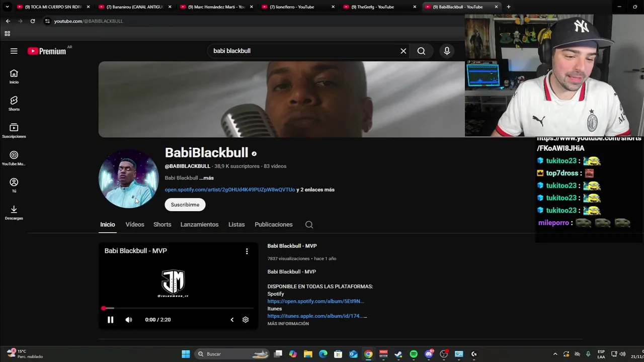Select the Shorts channel tab
Image resolution: width=644 pixels, height=362 pixels.
pos(162,225)
